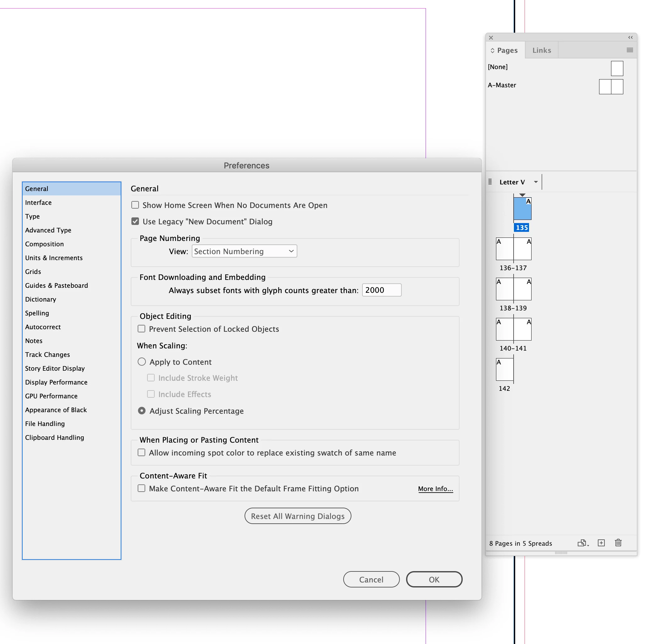Click the Delete Selected Pages trash icon
Image resolution: width=645 pixels, height=644 pixels.
tap(618, 543)
